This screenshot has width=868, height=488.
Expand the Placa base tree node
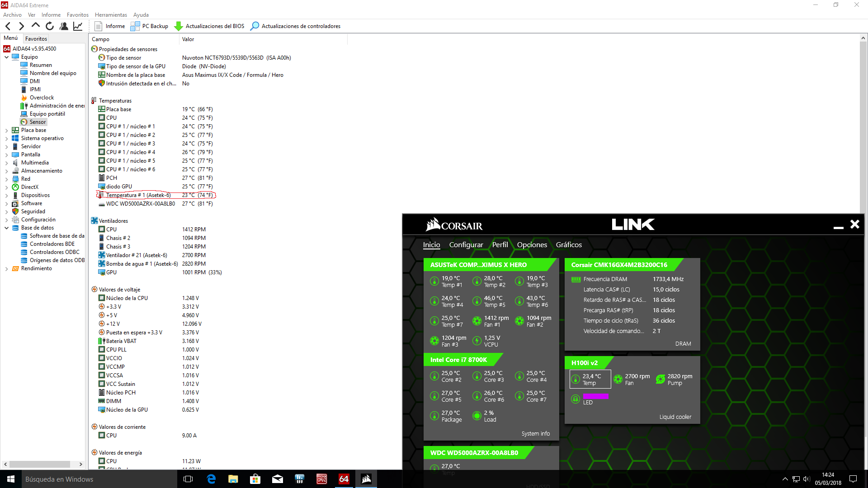tap(7, 130)
